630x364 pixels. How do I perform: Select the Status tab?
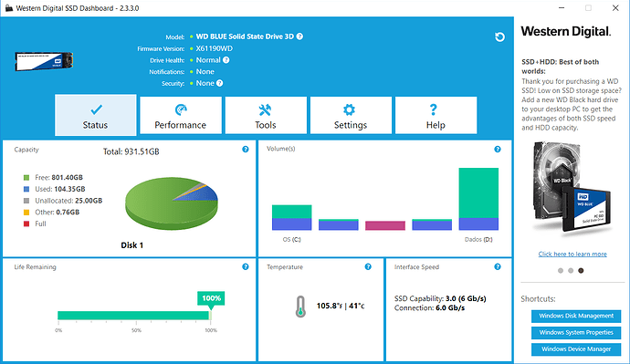(x=96, y=115)
